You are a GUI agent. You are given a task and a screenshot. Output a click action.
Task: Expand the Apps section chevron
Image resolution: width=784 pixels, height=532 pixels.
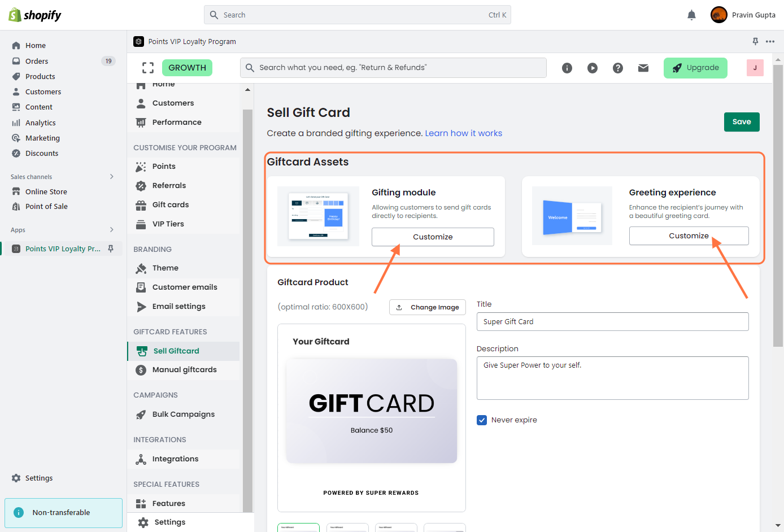(112, 230)
